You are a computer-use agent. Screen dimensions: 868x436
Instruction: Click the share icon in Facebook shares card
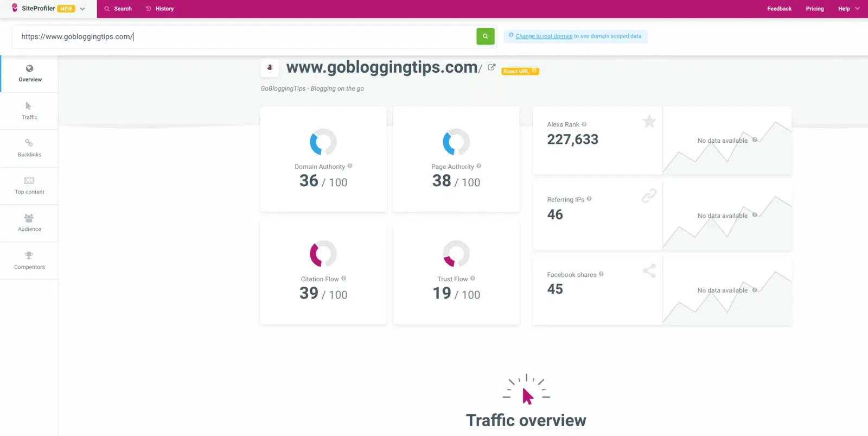649,270
